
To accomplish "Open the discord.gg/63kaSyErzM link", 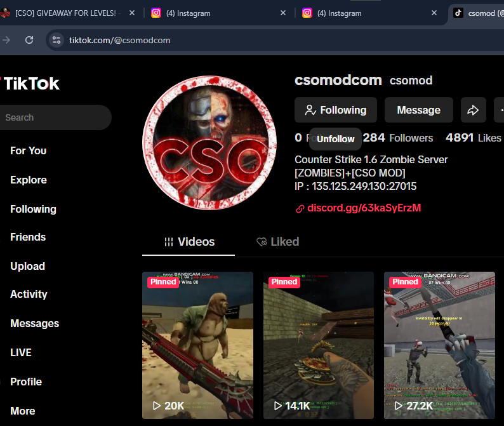I will click(364, 208).
